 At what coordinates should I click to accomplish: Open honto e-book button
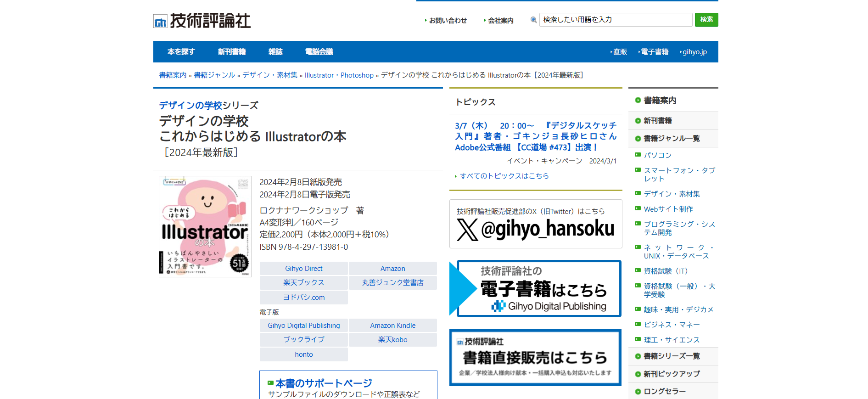(x=303, y=354)
